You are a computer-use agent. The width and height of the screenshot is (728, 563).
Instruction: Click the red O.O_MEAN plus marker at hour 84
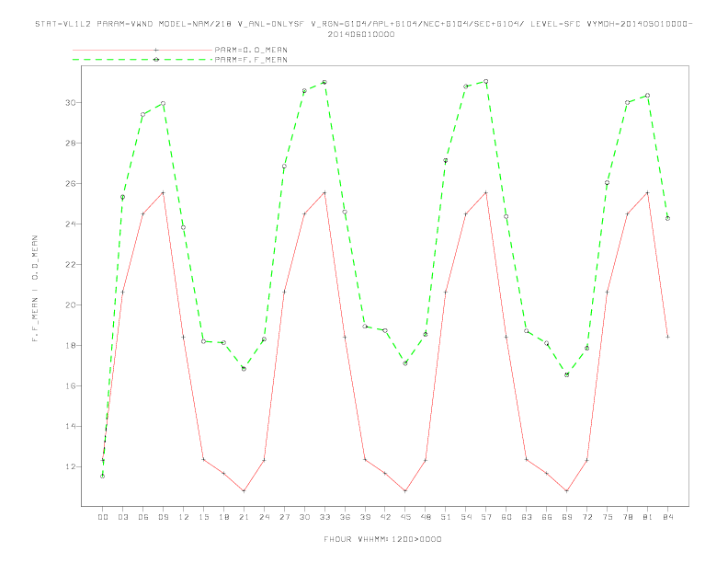point(667,337)
